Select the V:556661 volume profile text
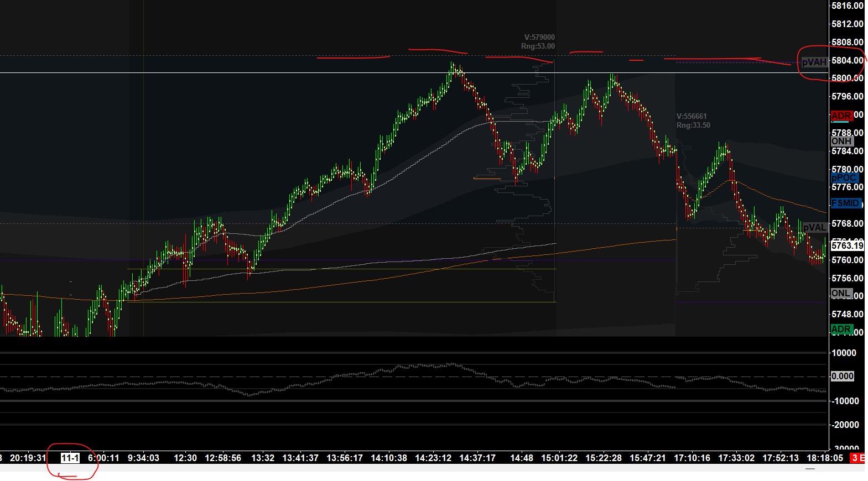The width and height of the screenshot is (868, 481). click(692, 116)
